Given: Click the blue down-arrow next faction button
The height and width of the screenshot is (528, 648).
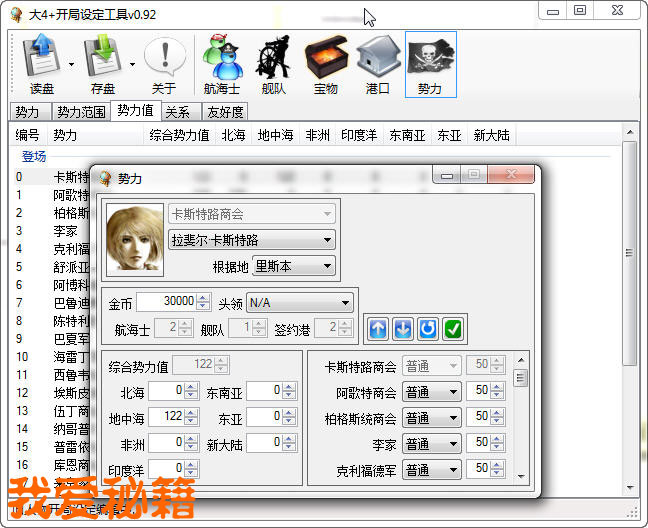Looking at the screenshot, I should pos(403,328).
